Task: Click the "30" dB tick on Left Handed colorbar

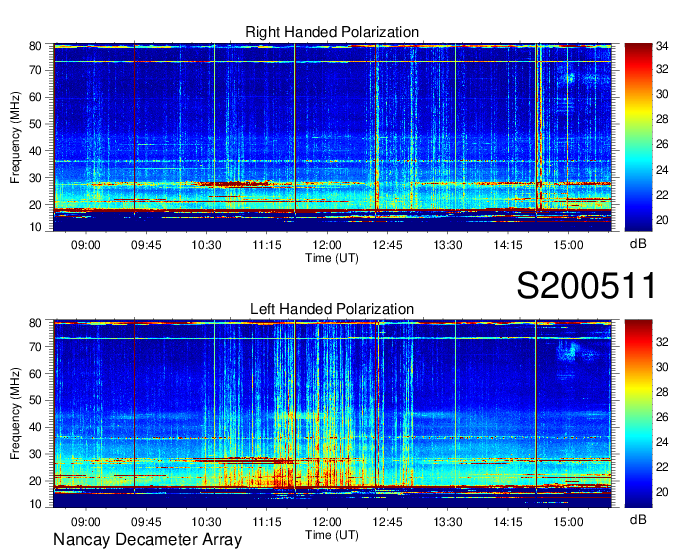Action: tap(662, 367)
